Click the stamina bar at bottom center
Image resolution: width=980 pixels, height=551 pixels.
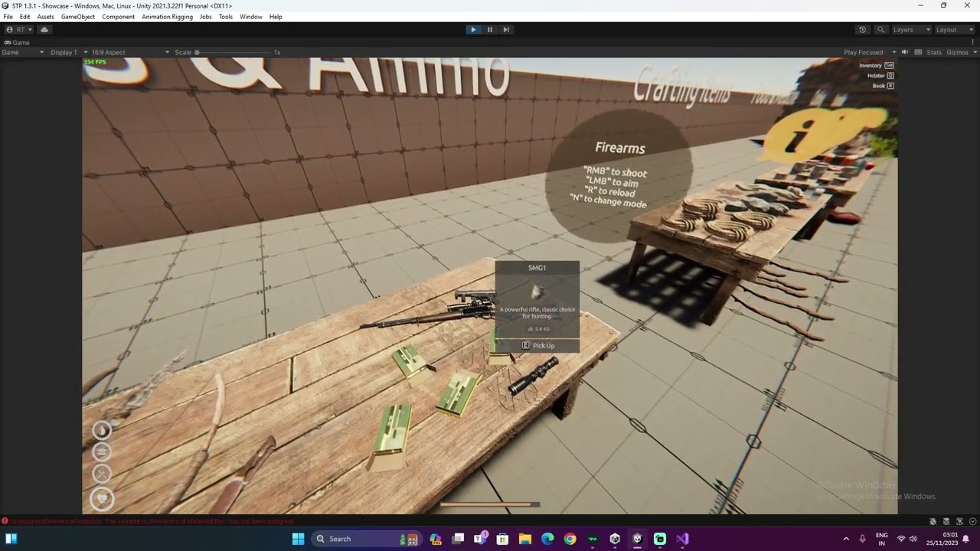tap(490, 504)
